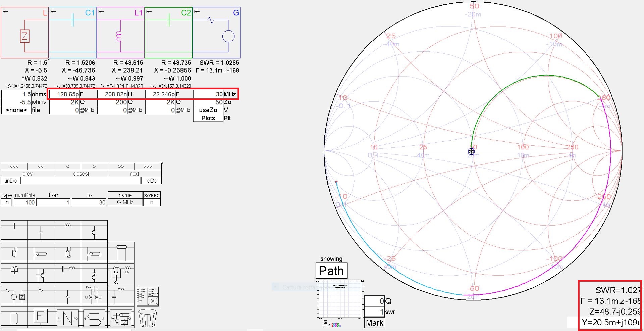This screenshot has width=644, height=331.
Task: Click the Mark button
Action: (x=375, y=323)
